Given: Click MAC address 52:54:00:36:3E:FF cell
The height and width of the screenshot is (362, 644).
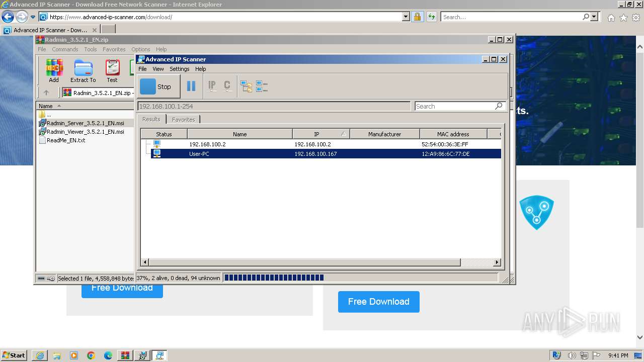Looking at the screenshot, I should tap(445, 144).
